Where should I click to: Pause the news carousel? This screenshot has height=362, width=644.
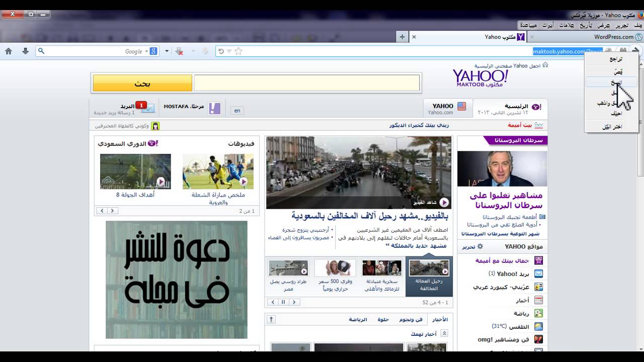pos(283,302)
